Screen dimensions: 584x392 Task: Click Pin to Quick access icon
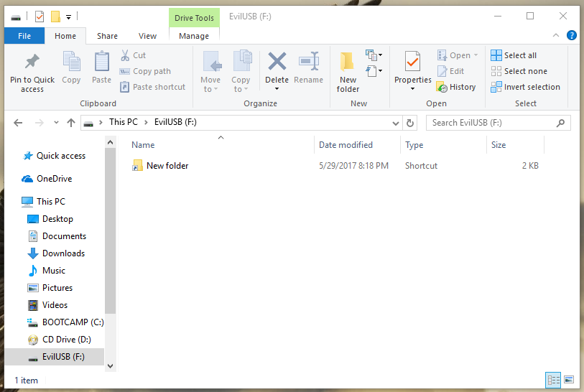click(x=32, y=62)
